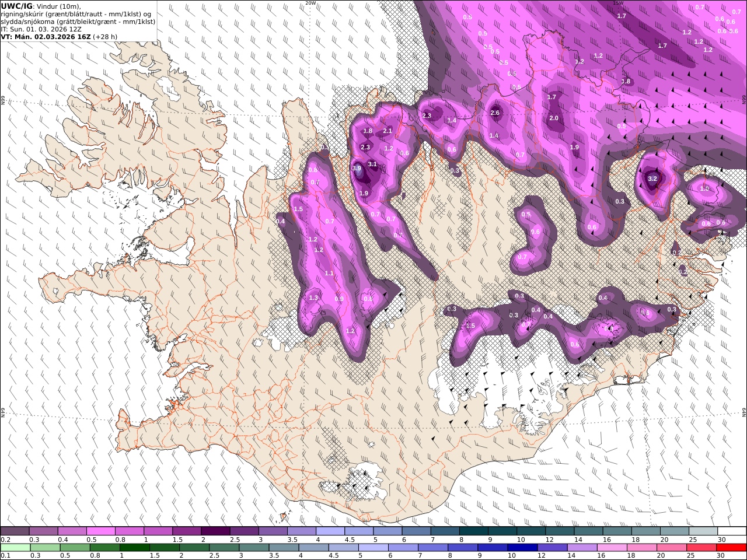
Task: Pick the 0.5–0.8 bright pink snow legend swatch
Action: click(x=100, y=531)
